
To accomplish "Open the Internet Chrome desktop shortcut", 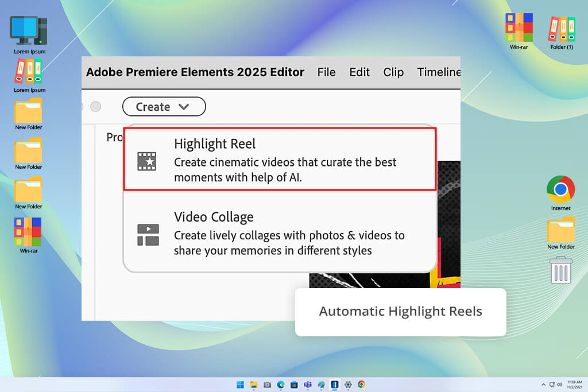I will pos(560,193).
